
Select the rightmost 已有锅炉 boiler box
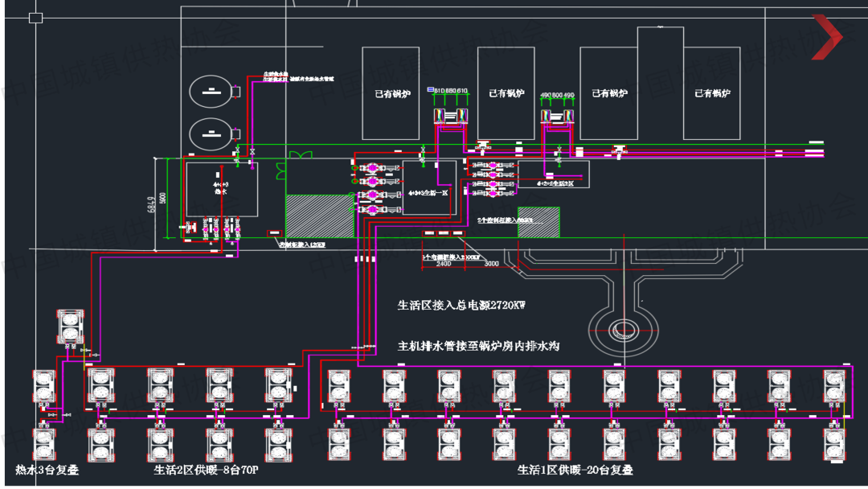point(712,93)
